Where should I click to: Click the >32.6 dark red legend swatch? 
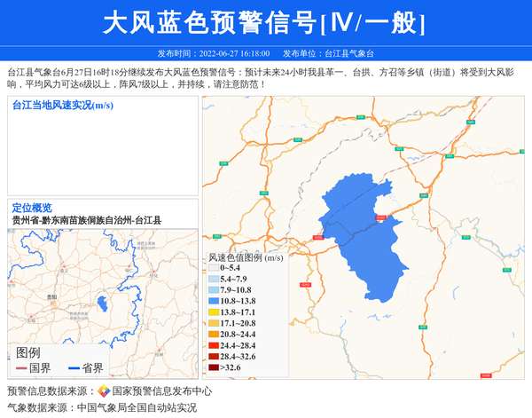click(214, 367)
